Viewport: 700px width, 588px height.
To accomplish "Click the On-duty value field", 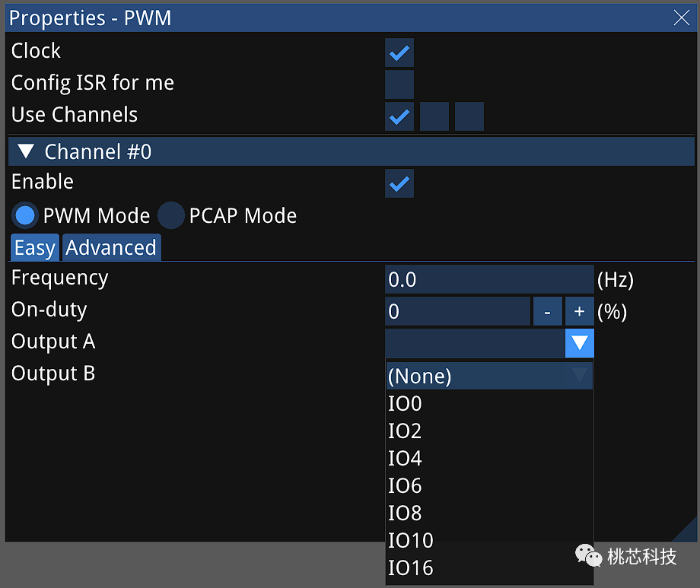I will point(457,312).
